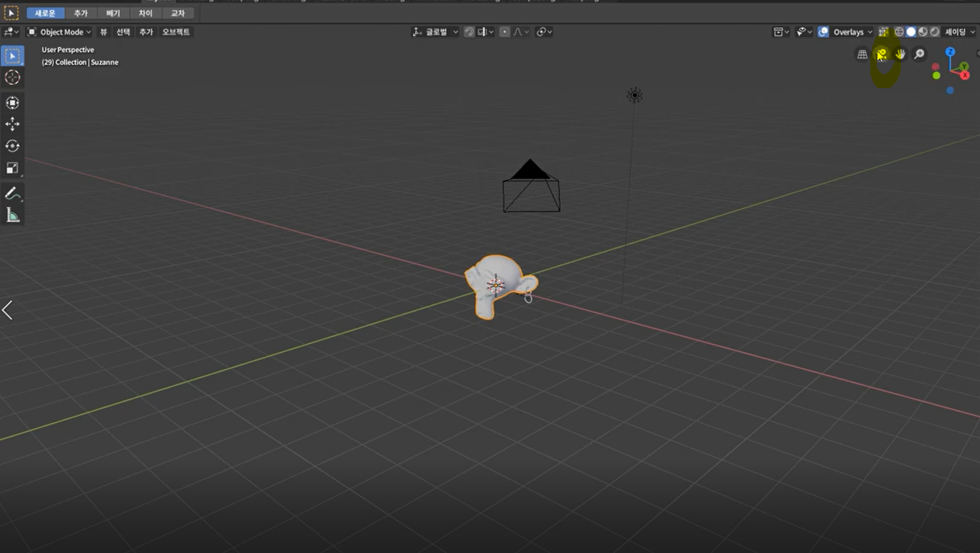Open the 셰이딩 options dropdown
The width and height of the screenshot is (980, 553).
960,32
